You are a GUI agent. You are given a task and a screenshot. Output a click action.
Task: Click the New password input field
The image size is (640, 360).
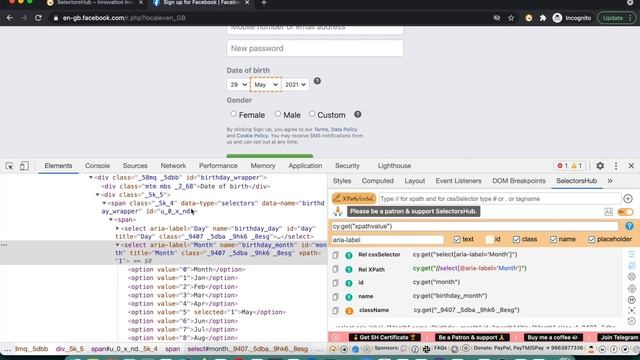coord(315,48)
